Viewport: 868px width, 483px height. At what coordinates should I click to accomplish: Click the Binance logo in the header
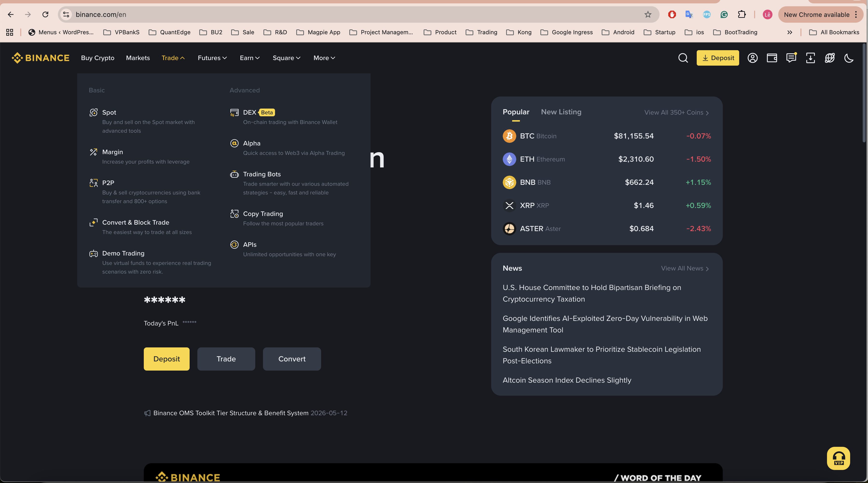pos(41,58)
